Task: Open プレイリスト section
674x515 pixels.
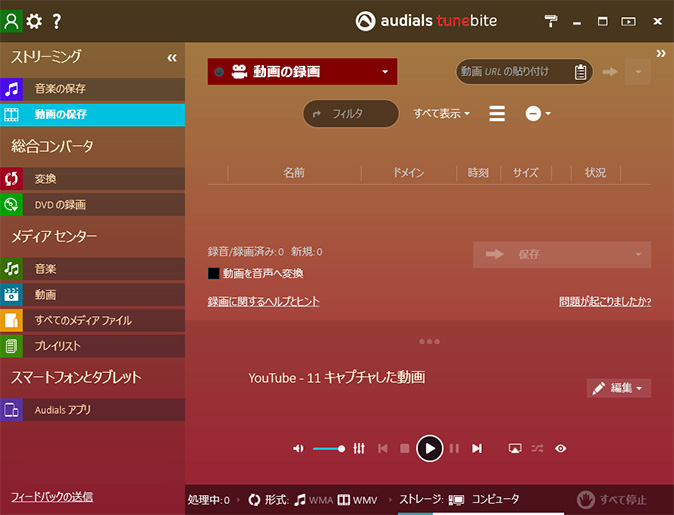Action: 92,346
